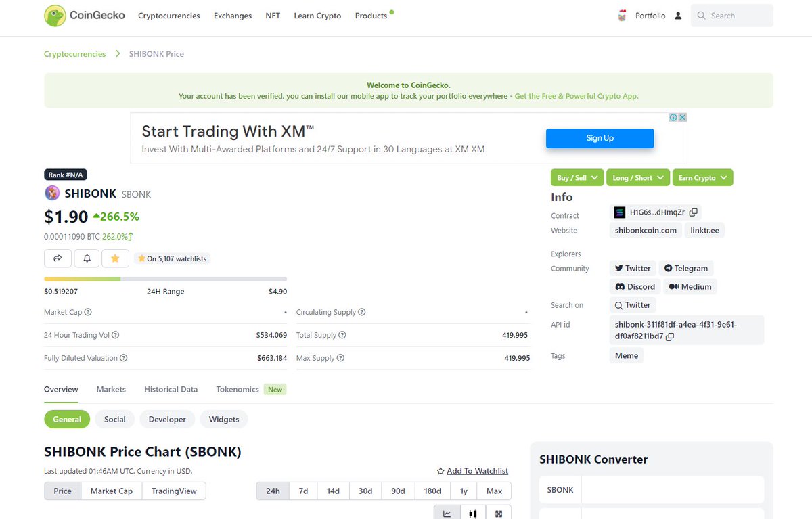
Task: Select the line chart view icon
Action: [447, 514]
